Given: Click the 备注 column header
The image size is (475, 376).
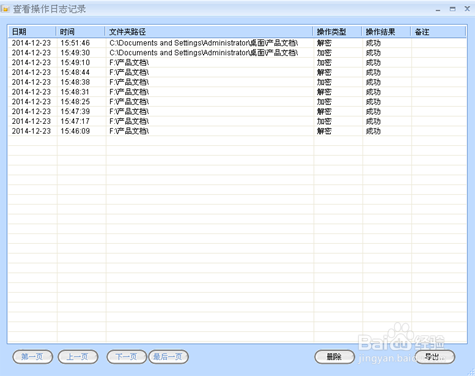Looking at the screenshot, I should [x=438, y=32].
